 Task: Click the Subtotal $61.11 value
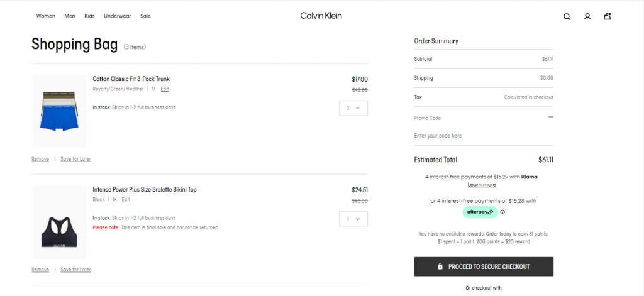(548, 60)
